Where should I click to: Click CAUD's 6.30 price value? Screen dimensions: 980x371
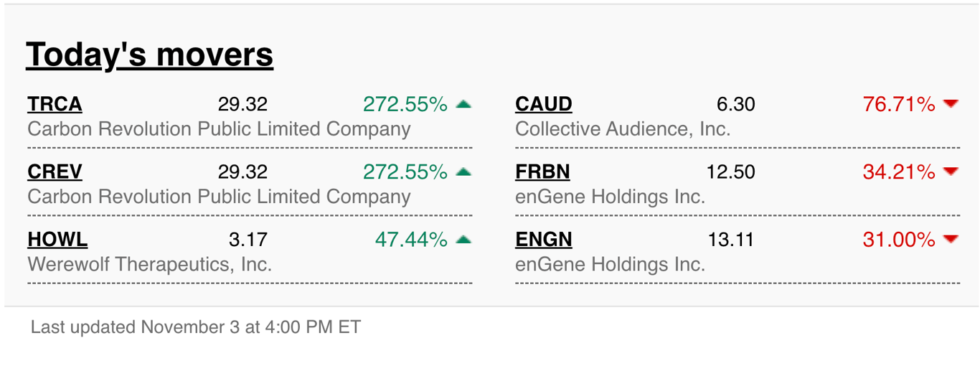pos(736,105)
